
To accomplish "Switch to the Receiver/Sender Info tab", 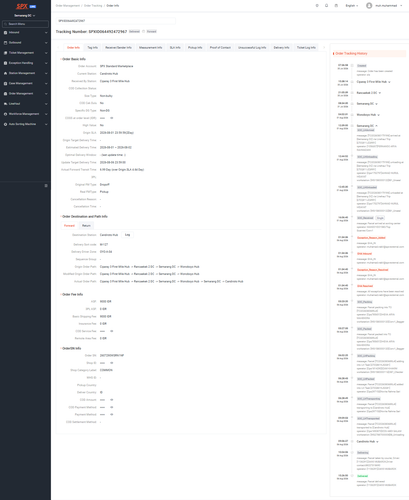I will 118,48.
